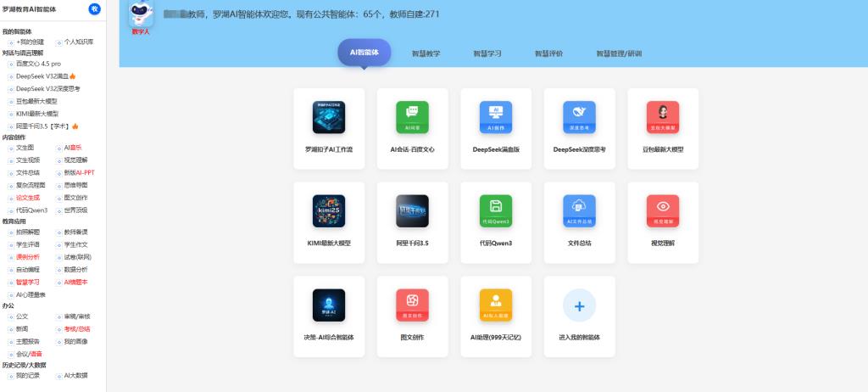868x392 pixels.
Task: Open the AI大数据 sidebar link
Action: [75, 376]
